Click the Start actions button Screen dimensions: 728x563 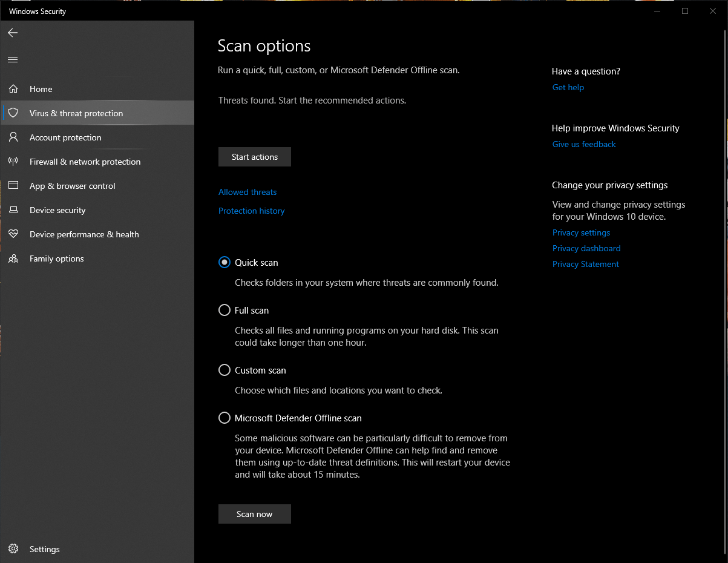[255, 157]
